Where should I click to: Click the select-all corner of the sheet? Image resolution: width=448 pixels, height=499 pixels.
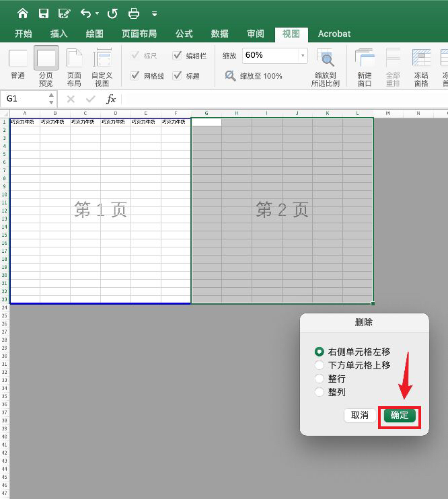point(5,113)
